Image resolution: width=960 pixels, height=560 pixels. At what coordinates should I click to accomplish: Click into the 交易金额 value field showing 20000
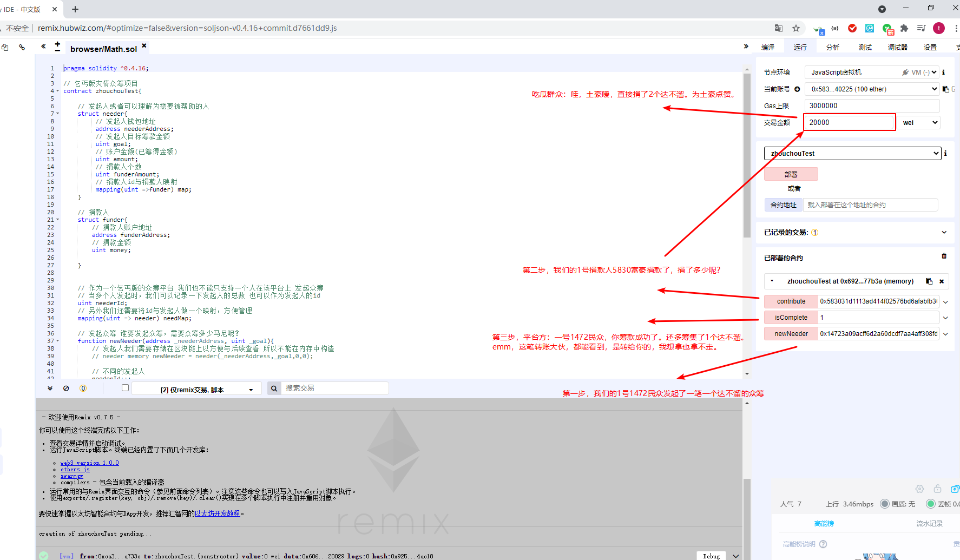[x=849, y=123]
